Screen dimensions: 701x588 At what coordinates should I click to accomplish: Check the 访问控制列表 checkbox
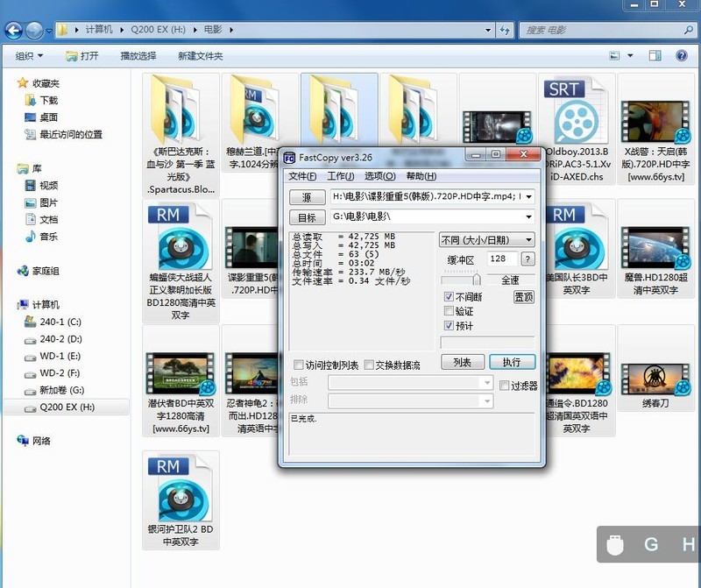click(297, 365)
